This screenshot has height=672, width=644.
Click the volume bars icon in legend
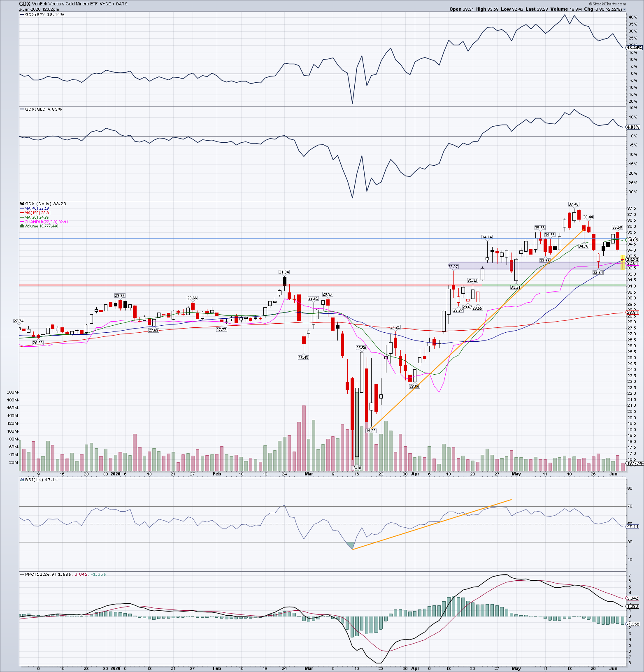click(x=22, y=226)
